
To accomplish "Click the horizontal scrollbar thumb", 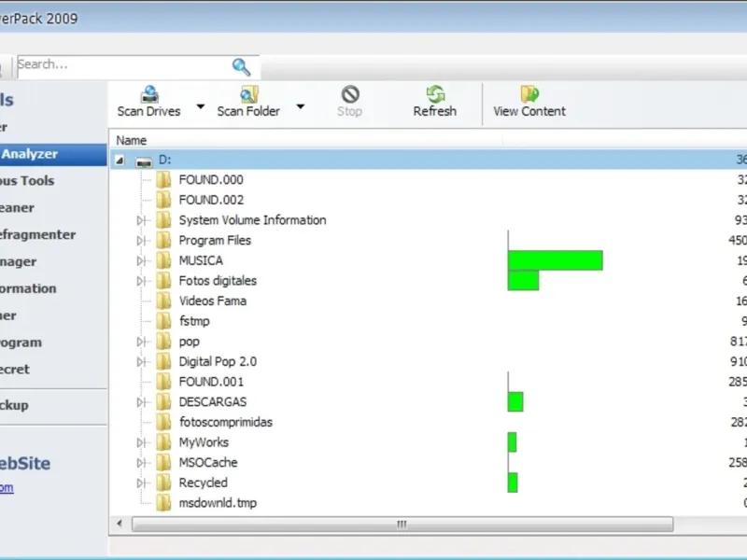I will pyautogui.click(x=402, y=525).
